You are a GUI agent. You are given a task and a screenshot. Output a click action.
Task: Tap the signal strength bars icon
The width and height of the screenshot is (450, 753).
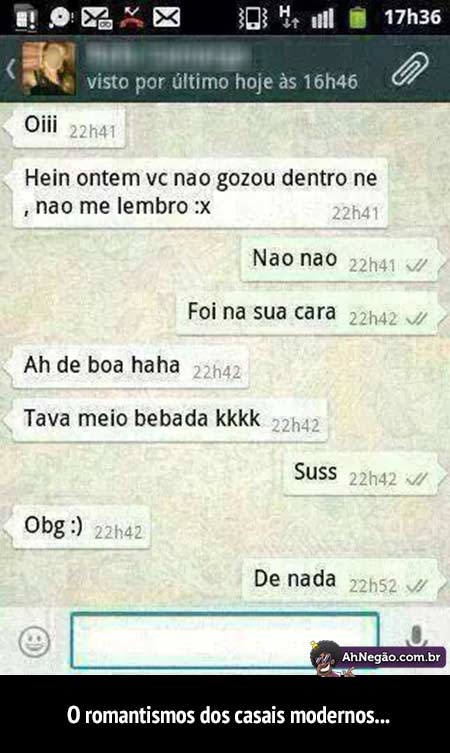click(322, 18)
